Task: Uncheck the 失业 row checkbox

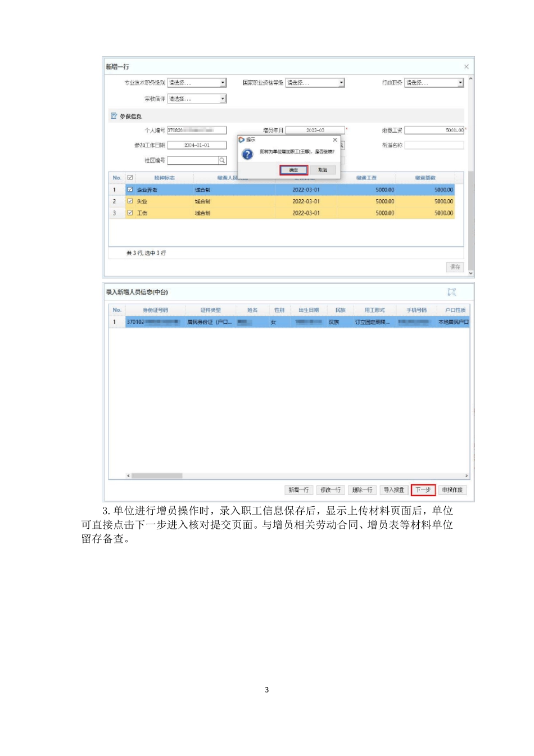Action: pyautogui.click(x=130, y=201)
